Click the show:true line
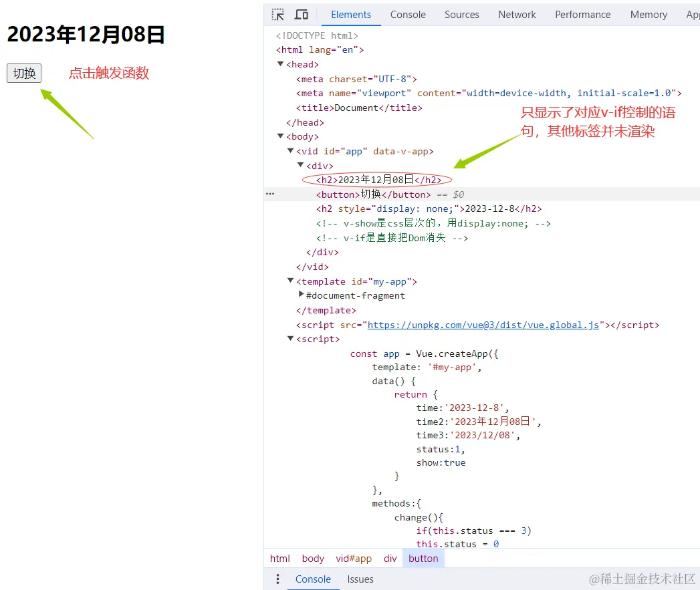This screenshot has width=700, height=590. (x=441, y=463)
